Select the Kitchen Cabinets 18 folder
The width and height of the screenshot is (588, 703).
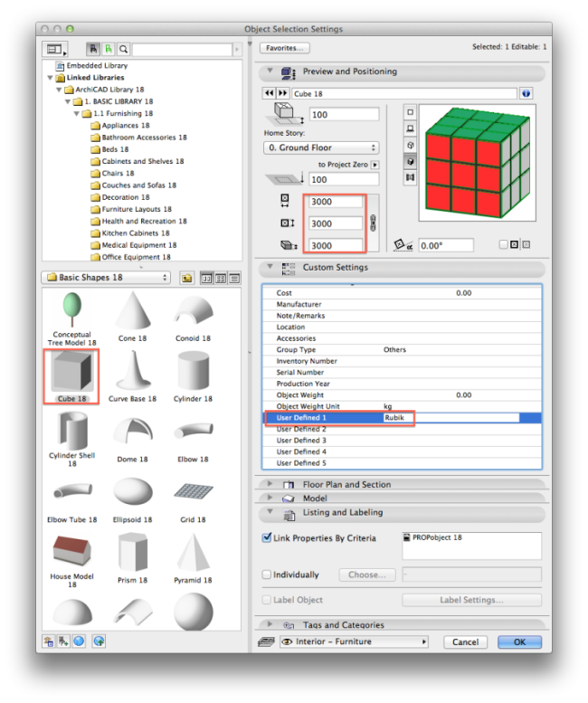(x=130, y=233)
